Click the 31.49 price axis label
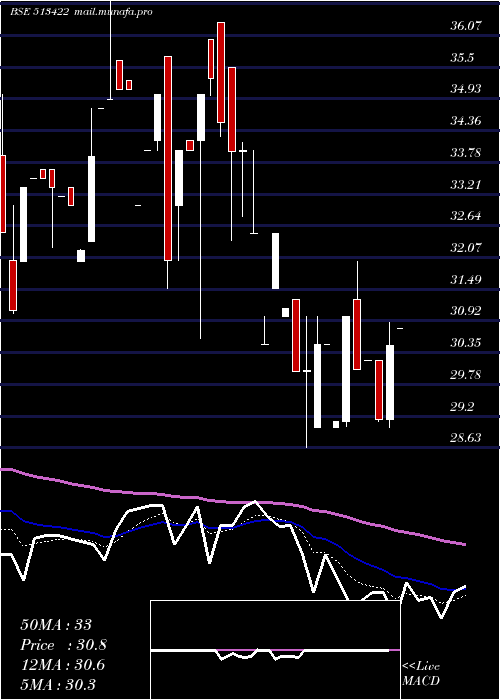The height and width of the screenshot is (700, 500). click(466, 280)
